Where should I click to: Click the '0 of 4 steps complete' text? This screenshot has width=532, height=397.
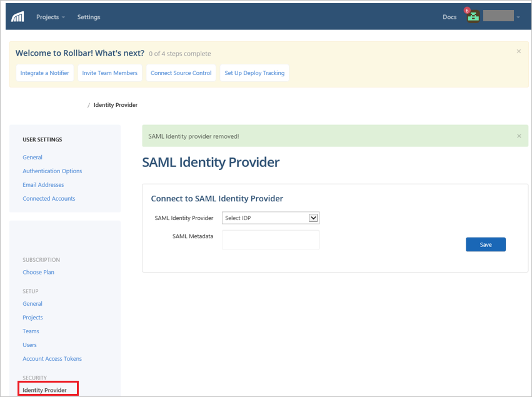pos(180,54)
